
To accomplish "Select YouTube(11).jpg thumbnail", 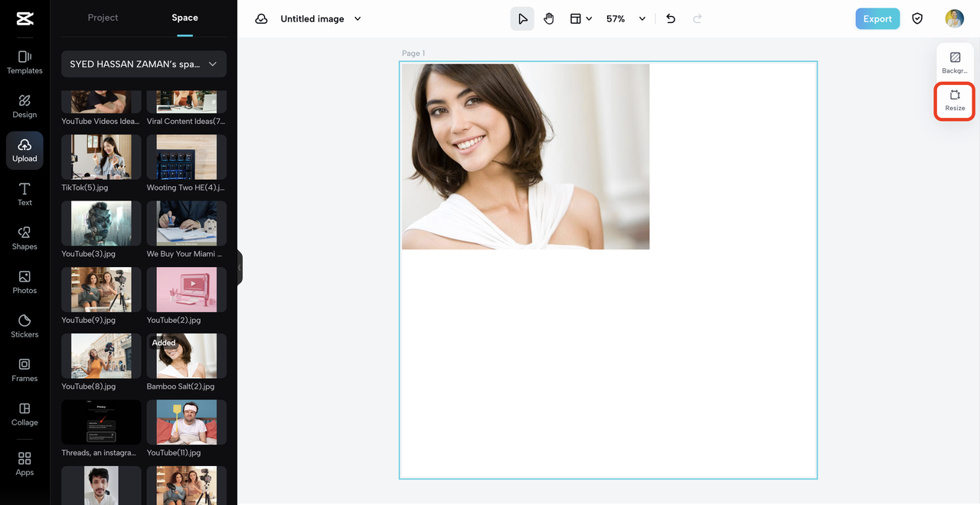I will [187, 422].
